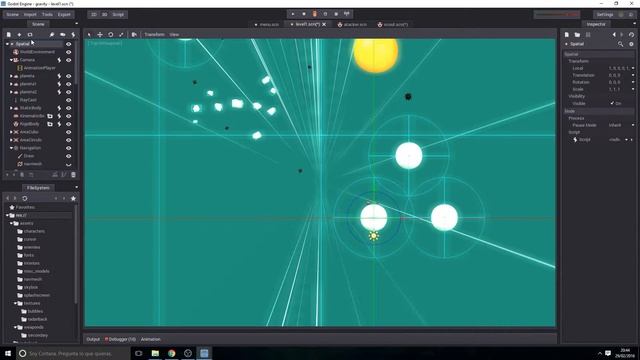The image size is (640, 360).
Task: Open the Import menu
Action: (x=30, y=14)
